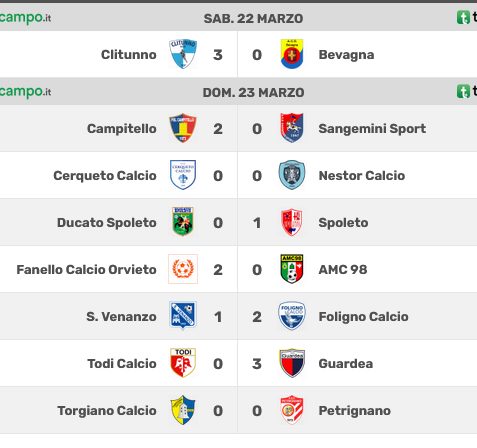
Task: Select the Sangemini Sport crest
Action: (292, 128)
